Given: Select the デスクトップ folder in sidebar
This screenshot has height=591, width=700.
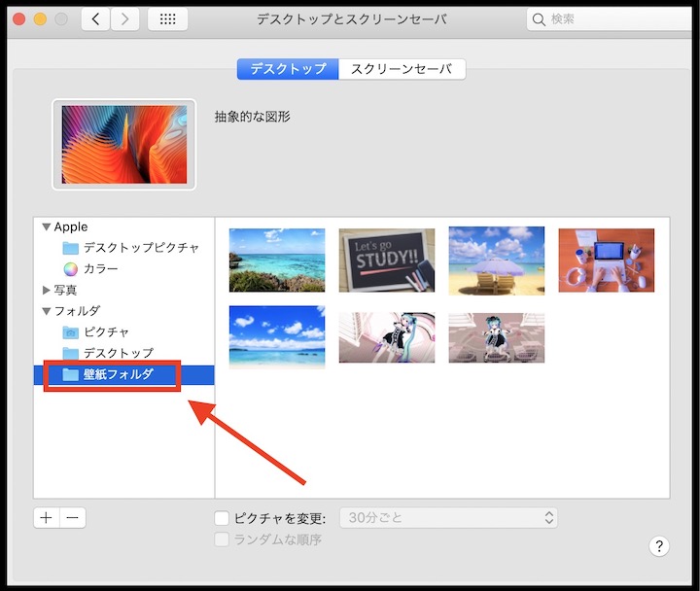Looking at the screenshot, I should [x=124, y=353].
